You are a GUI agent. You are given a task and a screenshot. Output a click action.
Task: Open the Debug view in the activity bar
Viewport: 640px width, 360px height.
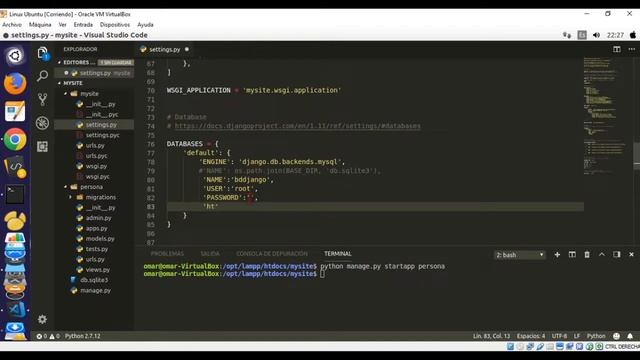tap(42, 123)
